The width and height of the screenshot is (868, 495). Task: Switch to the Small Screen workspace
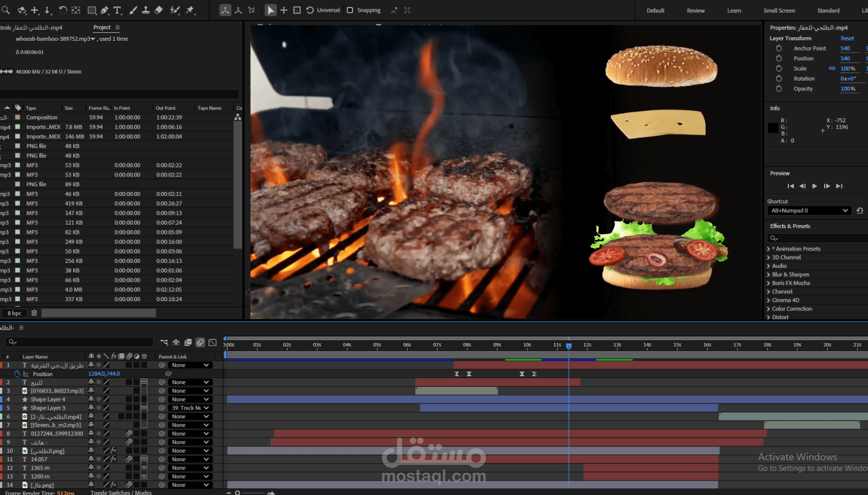point(779,11)
